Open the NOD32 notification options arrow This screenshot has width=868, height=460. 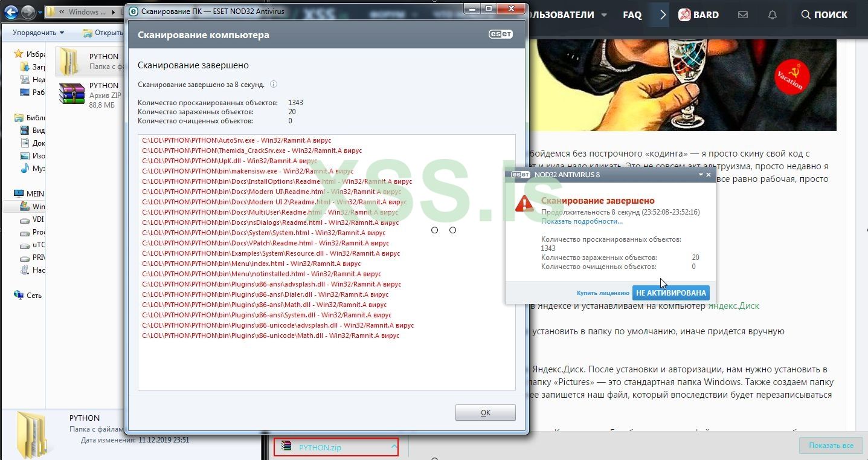coord(701,175)
